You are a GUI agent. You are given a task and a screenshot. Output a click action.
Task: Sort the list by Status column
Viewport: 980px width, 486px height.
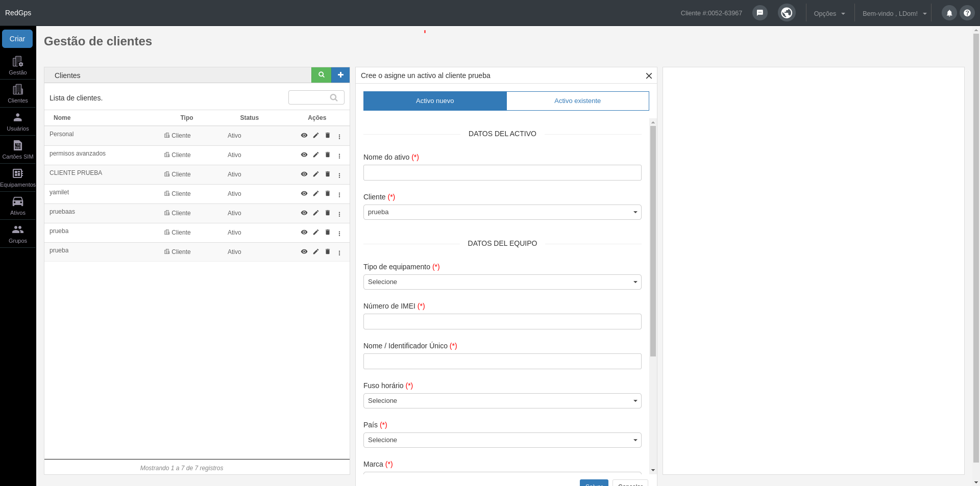click(x=250, y=118)
